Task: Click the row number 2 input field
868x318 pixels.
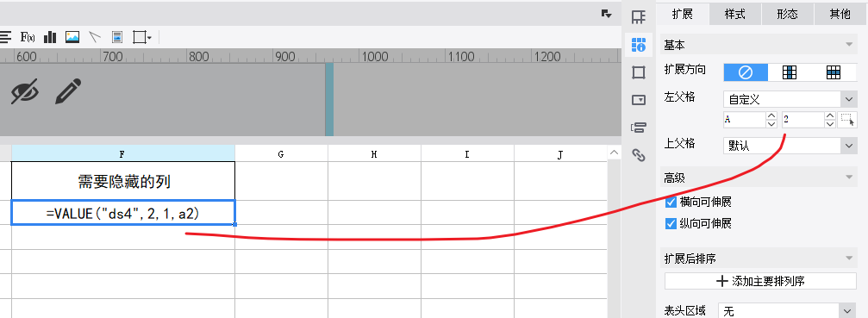Action: (x=802, y=120)
